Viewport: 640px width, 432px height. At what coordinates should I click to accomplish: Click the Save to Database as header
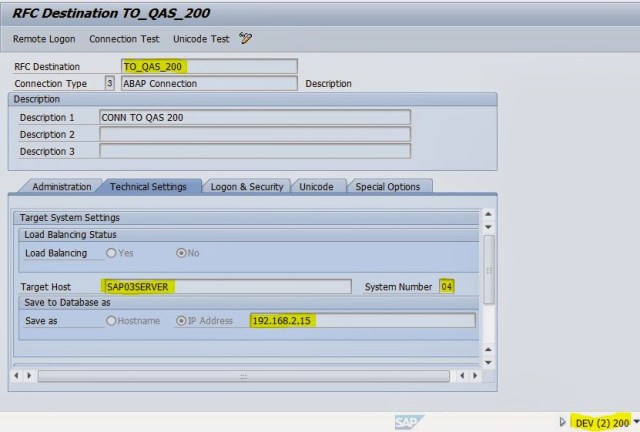point(67,303)
